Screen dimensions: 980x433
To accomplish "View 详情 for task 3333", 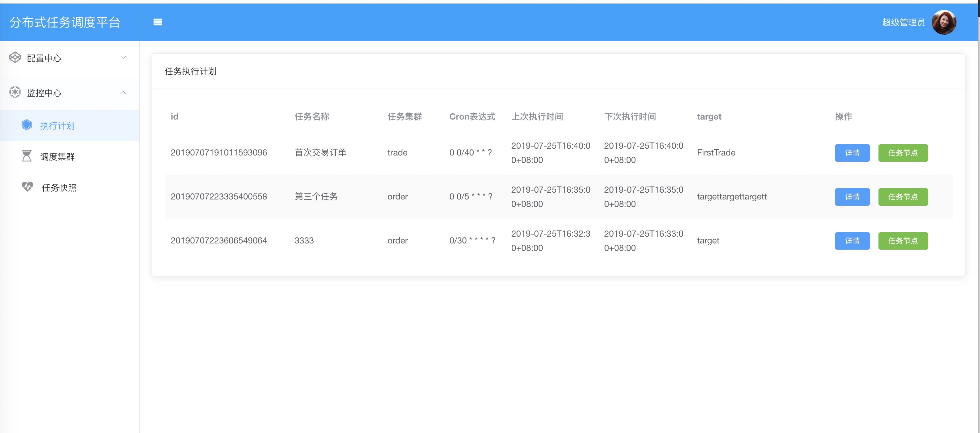I will coord(852,241).
